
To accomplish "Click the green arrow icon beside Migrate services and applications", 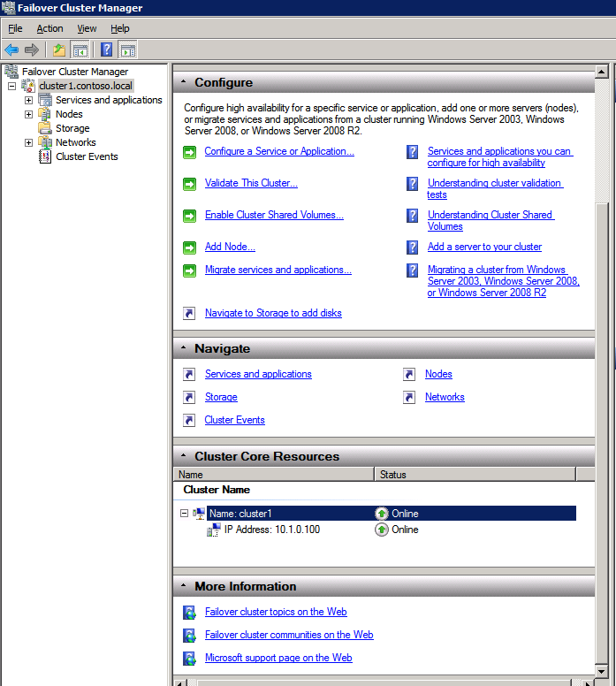I will tap(189, 271).
